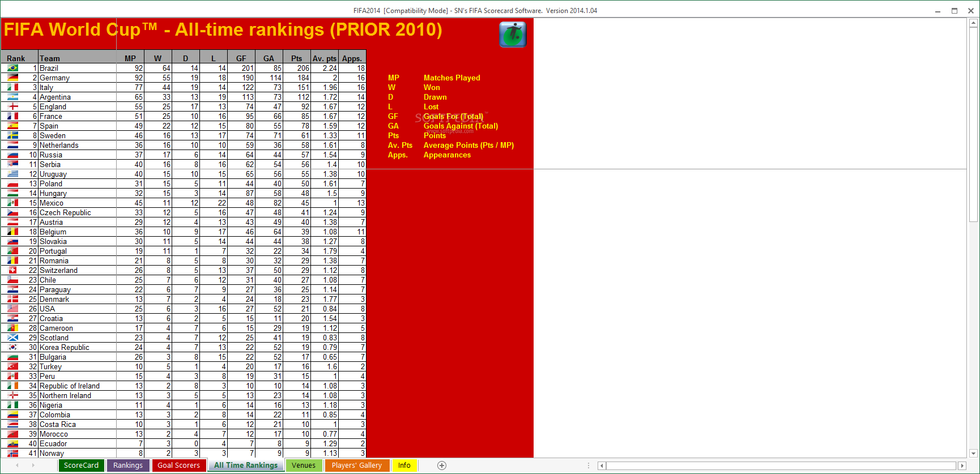
Task: Minimize the FIFA2014 window
Action: [x=938, y=11]
